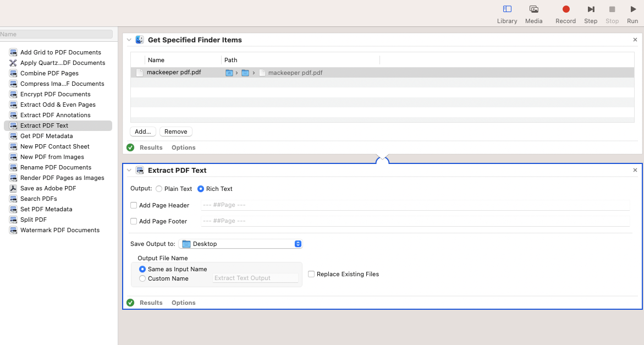644x345 pixels.
Task: Collapse the Get Specified Finder Items action
Action: 129,40
